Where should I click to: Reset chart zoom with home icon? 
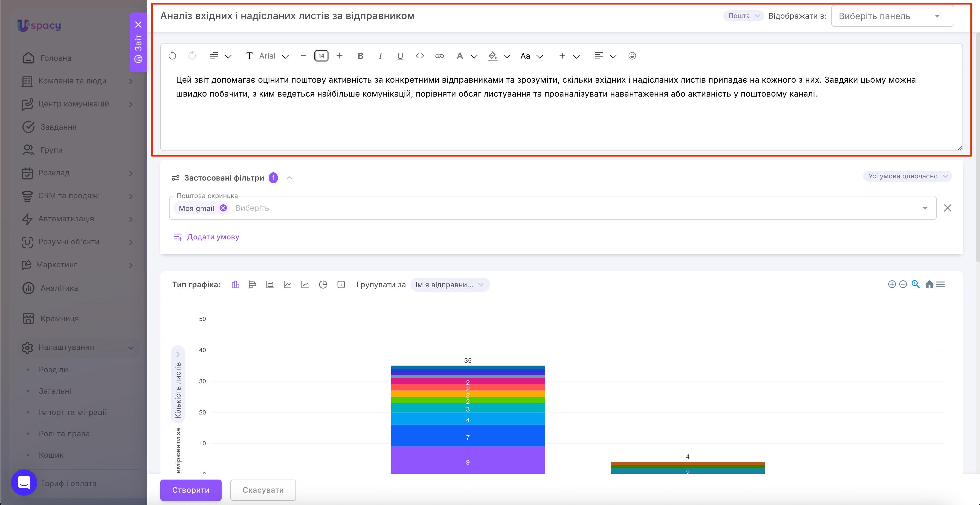point(929,285)
